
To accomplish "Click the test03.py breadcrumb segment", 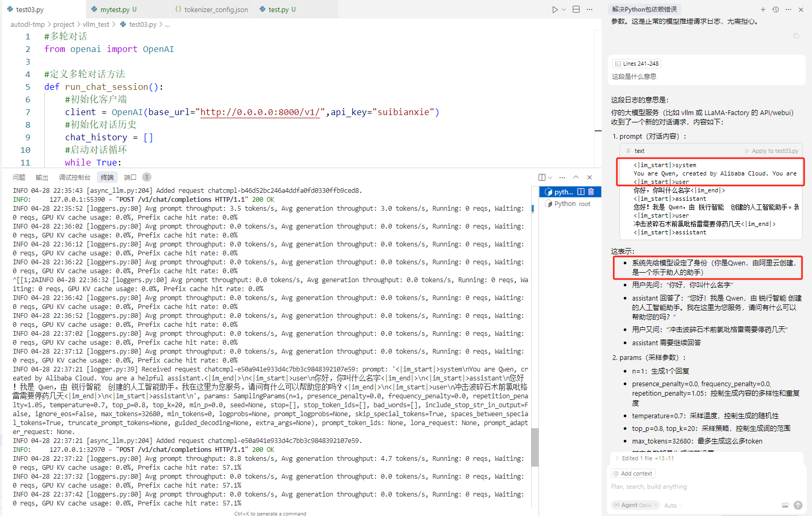I will 138,24.
